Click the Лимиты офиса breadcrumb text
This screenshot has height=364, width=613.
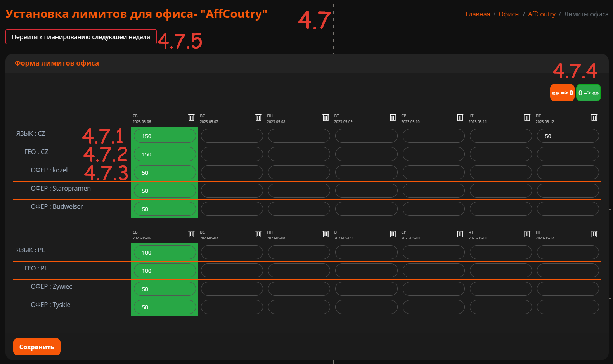(586, 14)
